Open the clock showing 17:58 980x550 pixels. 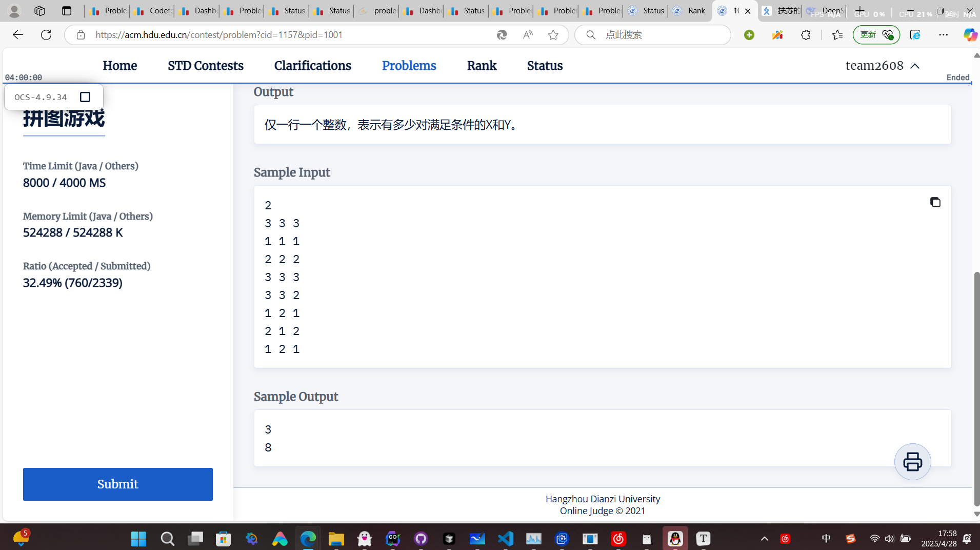(939, 539)
